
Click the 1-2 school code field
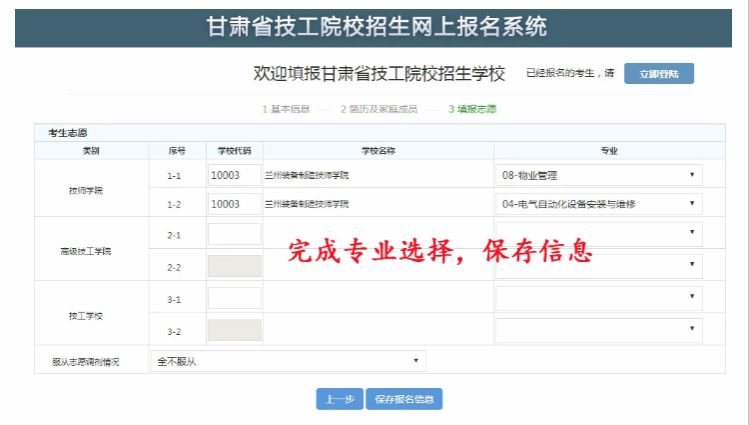click(x=234, y=203)
